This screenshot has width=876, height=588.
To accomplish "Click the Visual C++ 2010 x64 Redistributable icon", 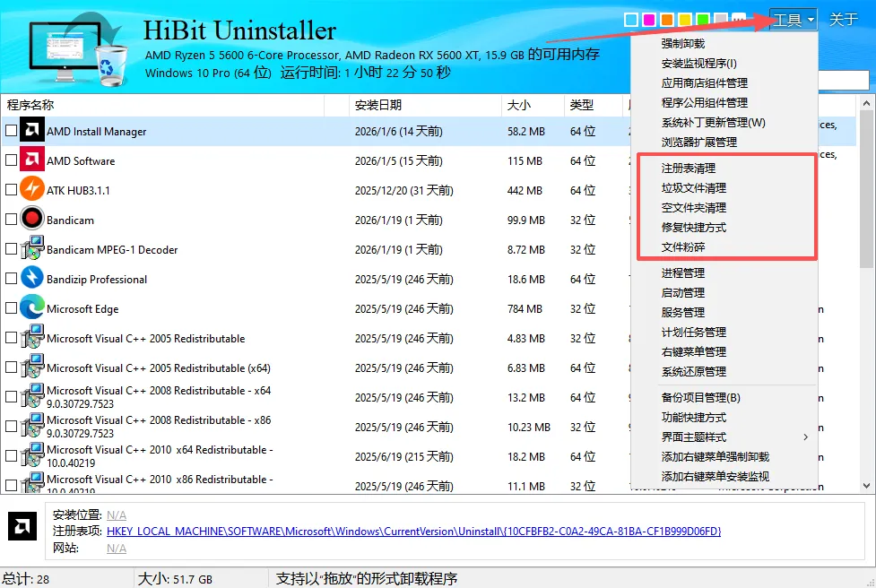I will (x=32, y=455).
